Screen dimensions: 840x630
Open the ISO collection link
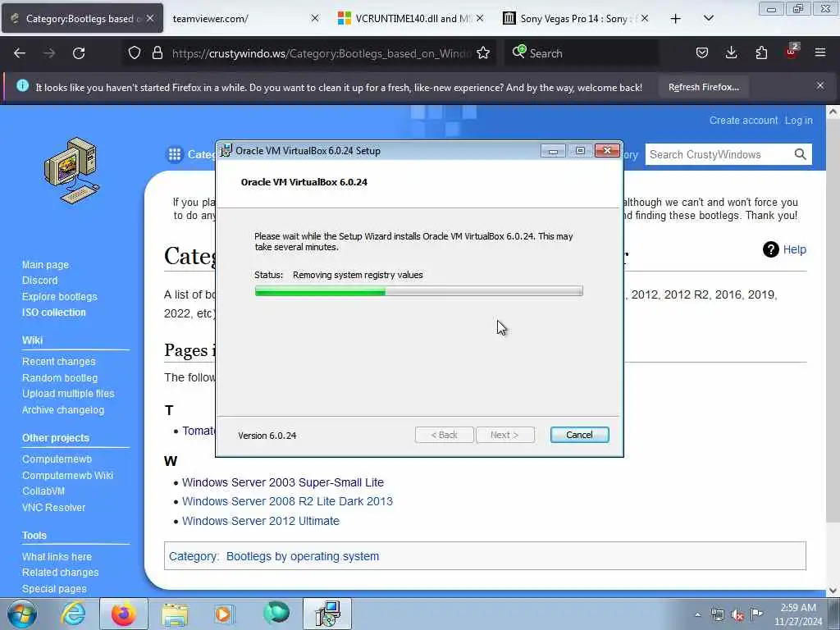click(x=53, y=313)
